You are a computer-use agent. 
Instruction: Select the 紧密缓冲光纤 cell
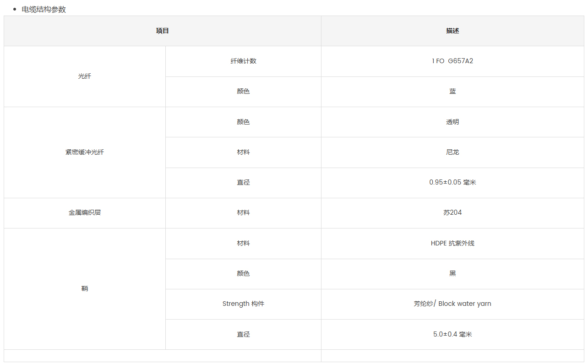(85, 152)
